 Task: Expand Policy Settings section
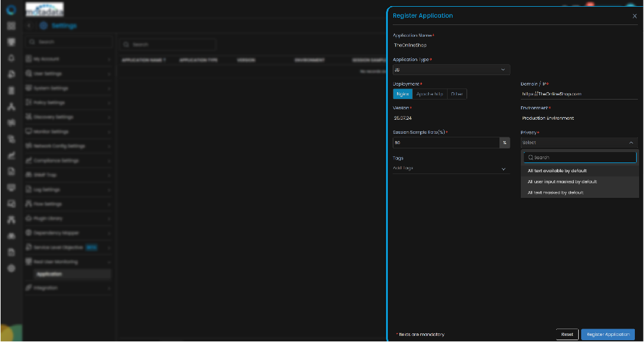[68, 103]
